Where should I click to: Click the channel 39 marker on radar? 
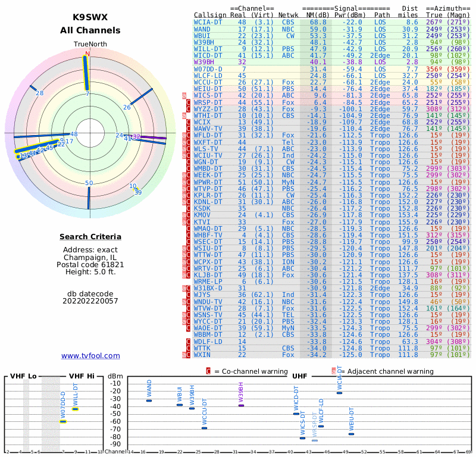point(138,192)
